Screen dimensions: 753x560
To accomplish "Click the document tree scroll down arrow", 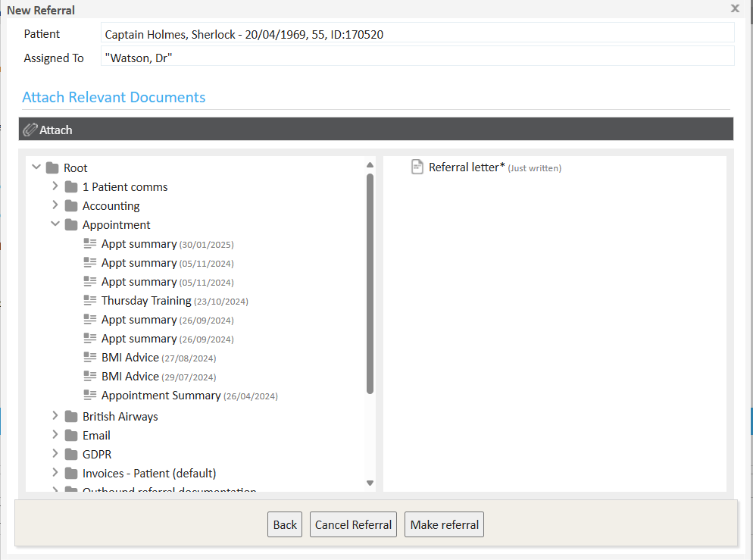I will 370,483.
